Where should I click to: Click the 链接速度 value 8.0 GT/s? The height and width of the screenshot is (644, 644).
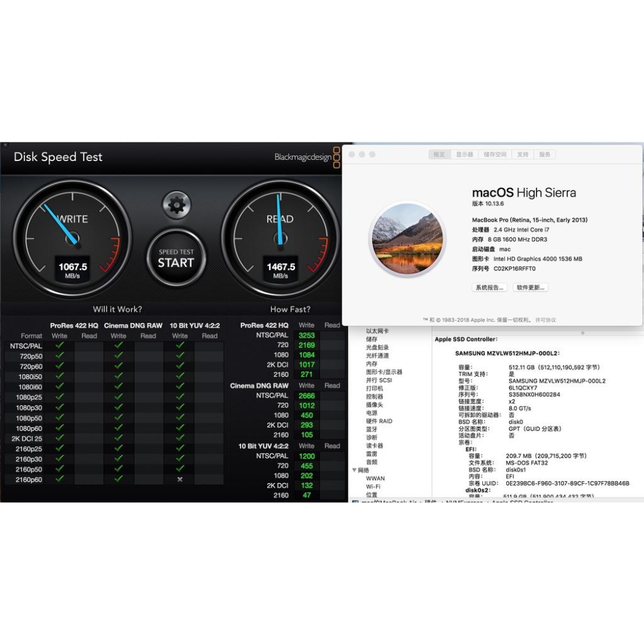point(520,409)
